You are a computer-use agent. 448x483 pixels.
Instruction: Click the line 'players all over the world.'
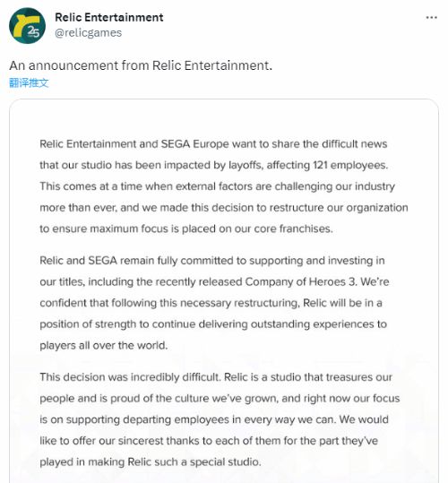104,345
